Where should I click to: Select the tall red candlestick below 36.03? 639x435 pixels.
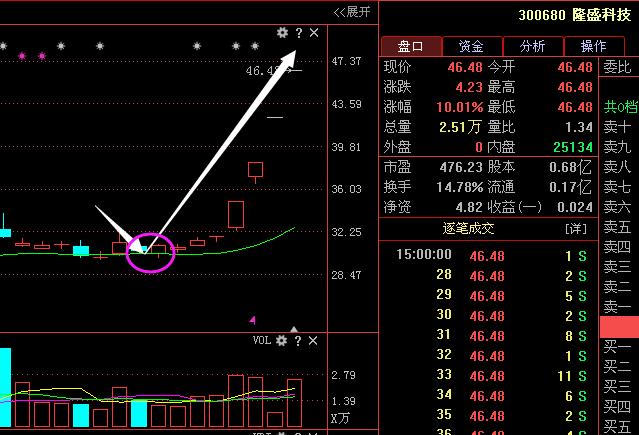[x=236, y=216]
